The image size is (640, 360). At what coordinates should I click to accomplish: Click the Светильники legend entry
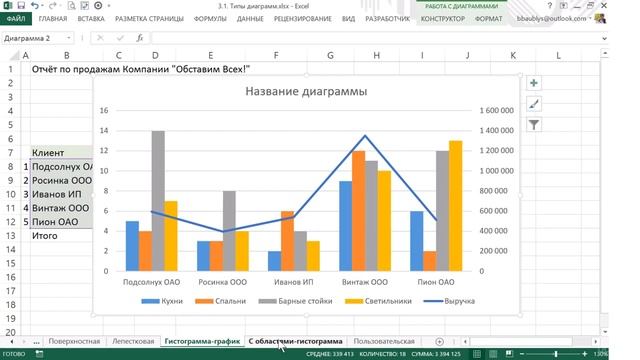pyautogui.click(x=378, y=301)
